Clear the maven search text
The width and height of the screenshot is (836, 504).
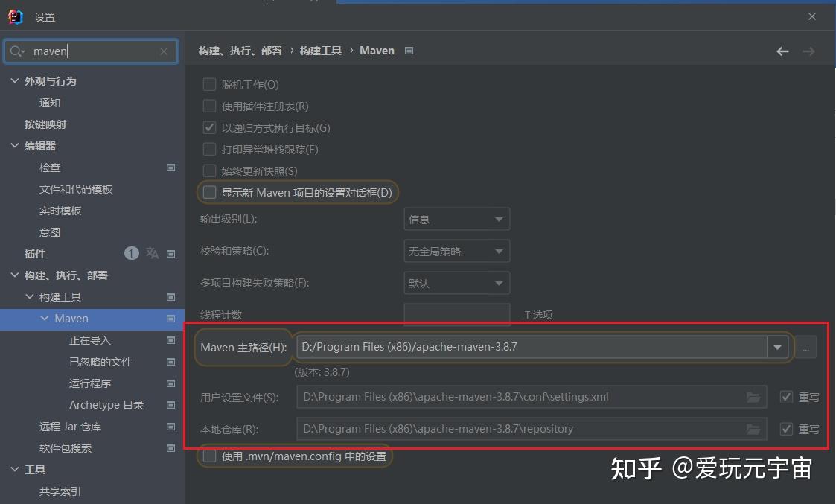pyautogui.click(x=164, y=51)
